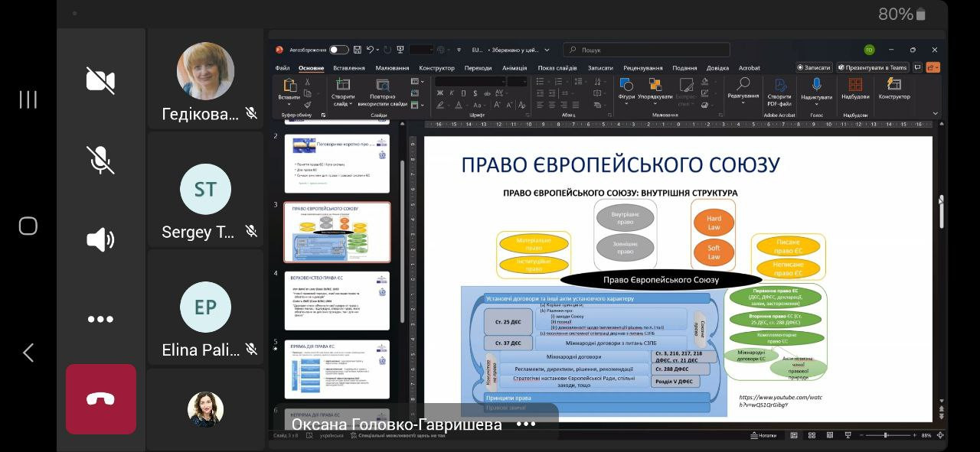Viewport: 980px width, 452px height.
Task: Switch to the Анімація ribbon tab
Action: coord(514,68)
